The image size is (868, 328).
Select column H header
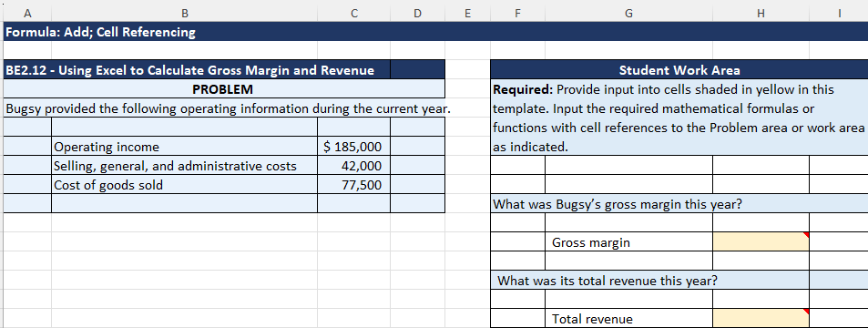[x=761, y=14]
